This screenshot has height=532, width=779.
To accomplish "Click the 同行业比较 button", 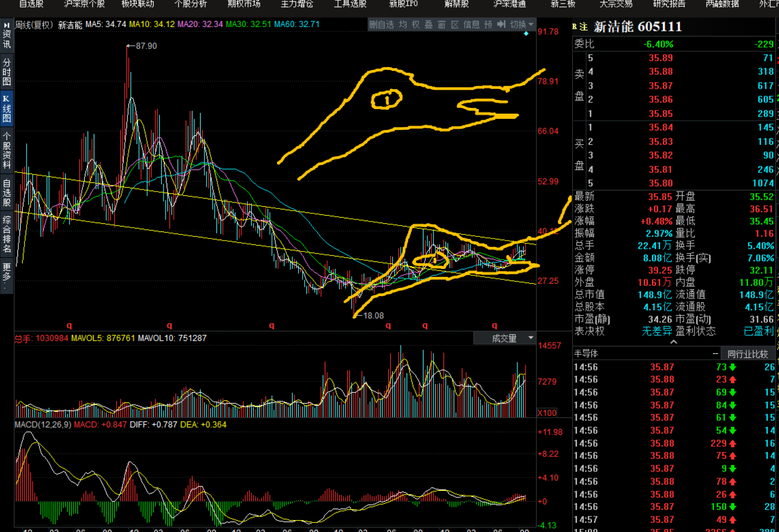I will (747, 354).
